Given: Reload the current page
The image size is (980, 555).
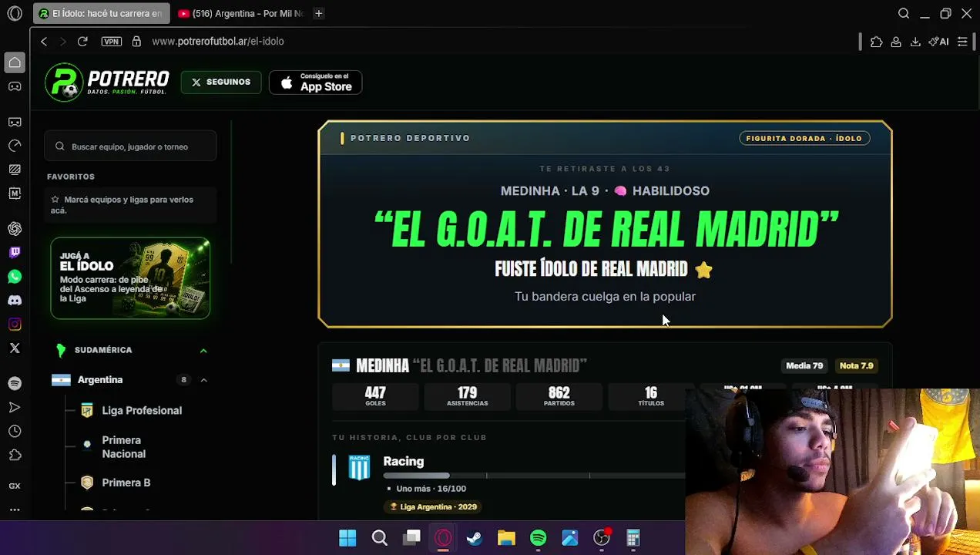Looking at the screenshot, I should coord(82,41).
